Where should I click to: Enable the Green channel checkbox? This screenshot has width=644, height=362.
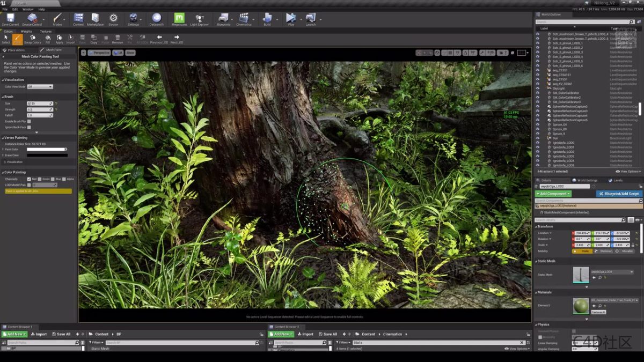pyautogui.click(x=40, y=179)
